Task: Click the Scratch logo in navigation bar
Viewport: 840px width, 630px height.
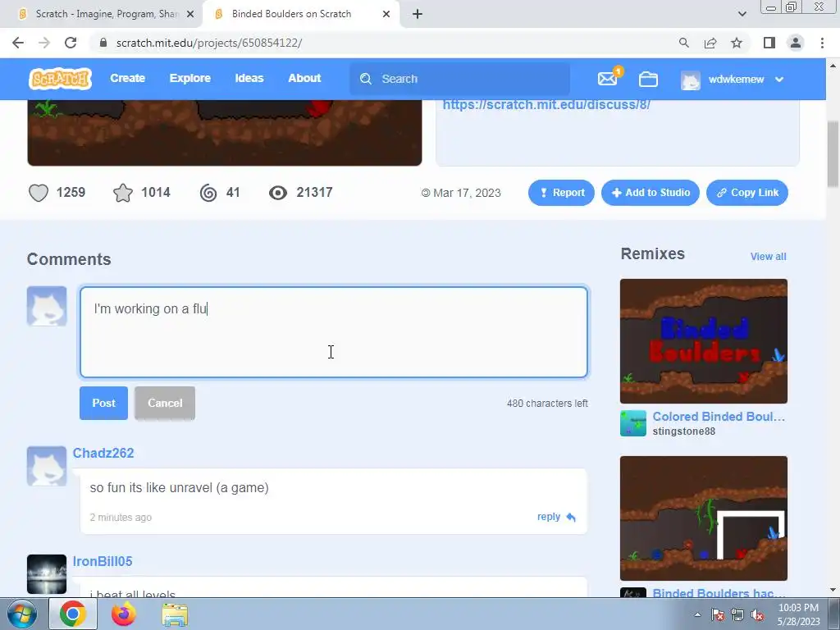Action: click(60, 79)
